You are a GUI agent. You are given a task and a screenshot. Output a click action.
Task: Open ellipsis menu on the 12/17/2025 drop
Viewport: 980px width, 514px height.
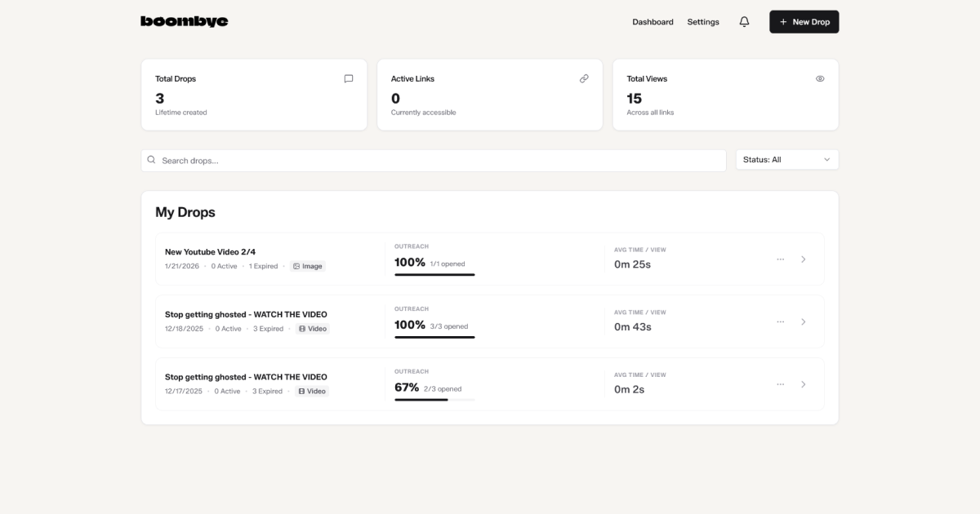pyautogui.click(x=780, y=383)
